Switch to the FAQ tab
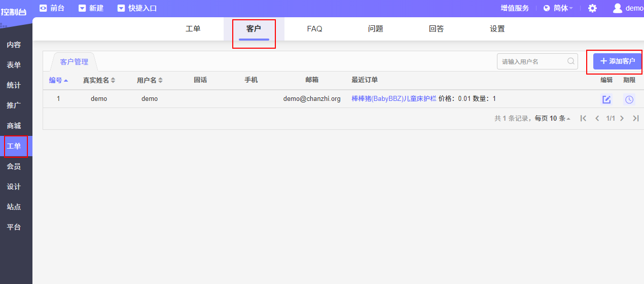The image size is (644, 284). [314, 29]
